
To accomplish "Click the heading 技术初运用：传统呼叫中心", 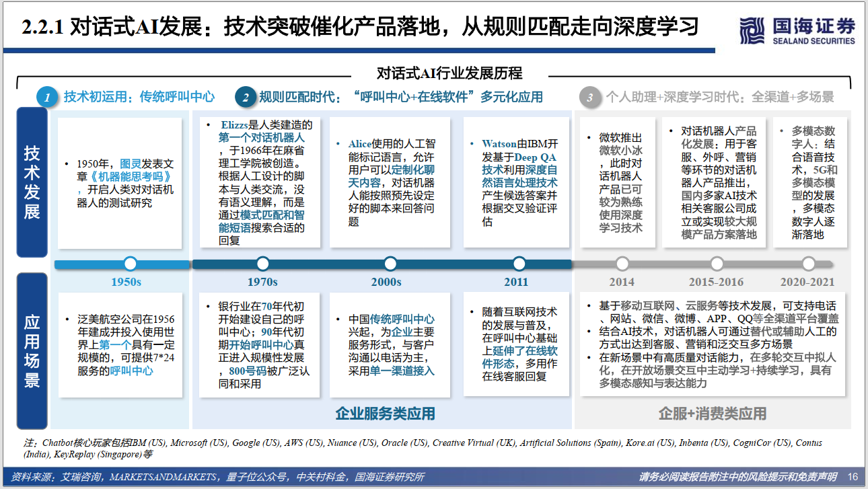I will pos(139,98).
